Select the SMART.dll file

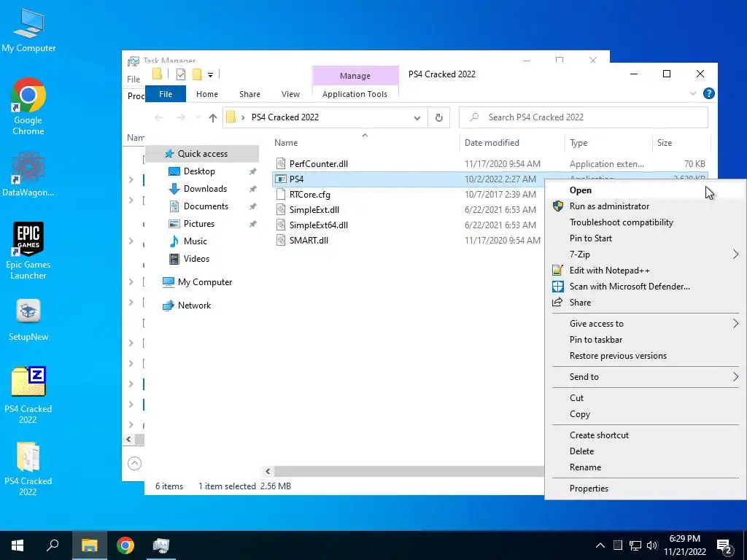[x=309, y=240]
